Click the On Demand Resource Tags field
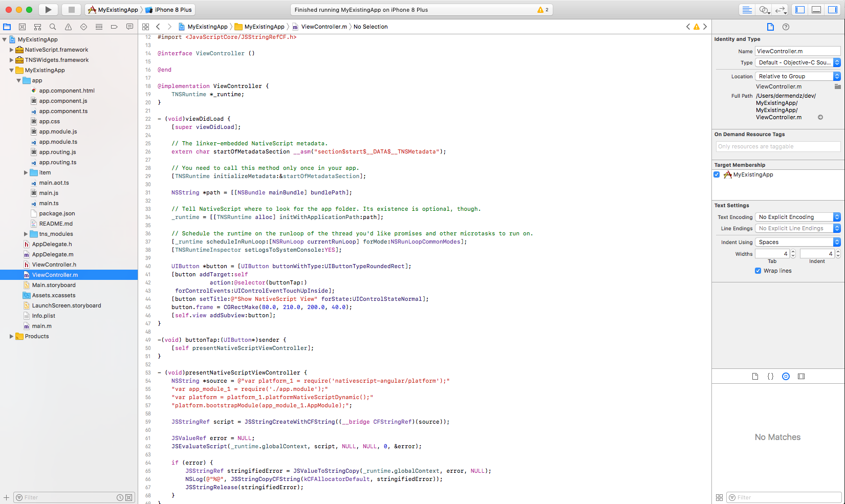Image resolution: width=845 pixels, height=504 pixels. tap(778, 146)
